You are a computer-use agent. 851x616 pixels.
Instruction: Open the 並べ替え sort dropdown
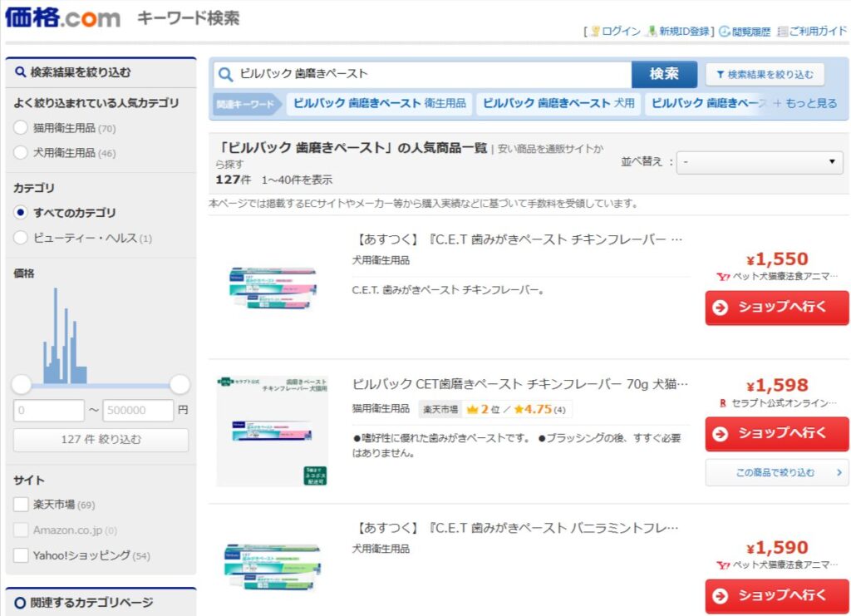[x=760, y=162]
